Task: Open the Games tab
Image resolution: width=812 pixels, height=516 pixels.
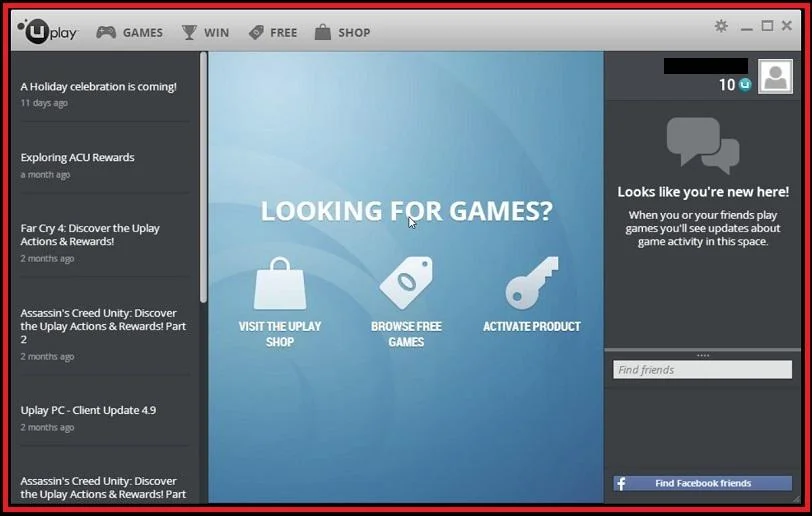Action: (x=130, y=32)
